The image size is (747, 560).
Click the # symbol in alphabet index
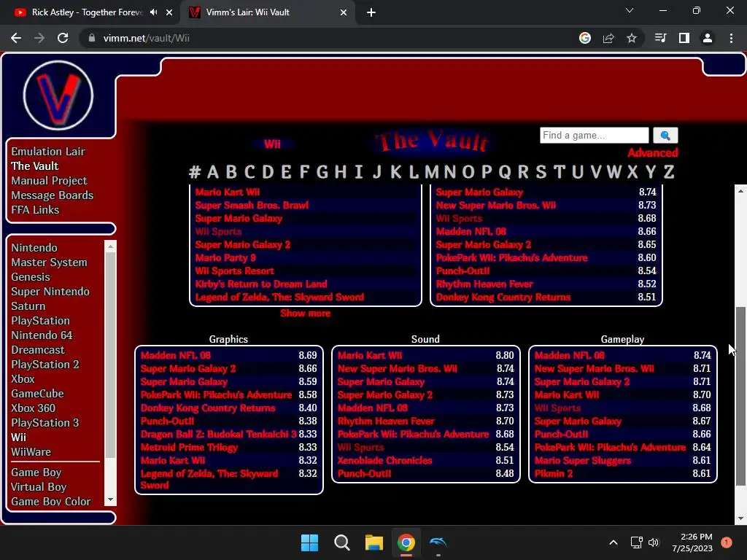click(194, 171)
